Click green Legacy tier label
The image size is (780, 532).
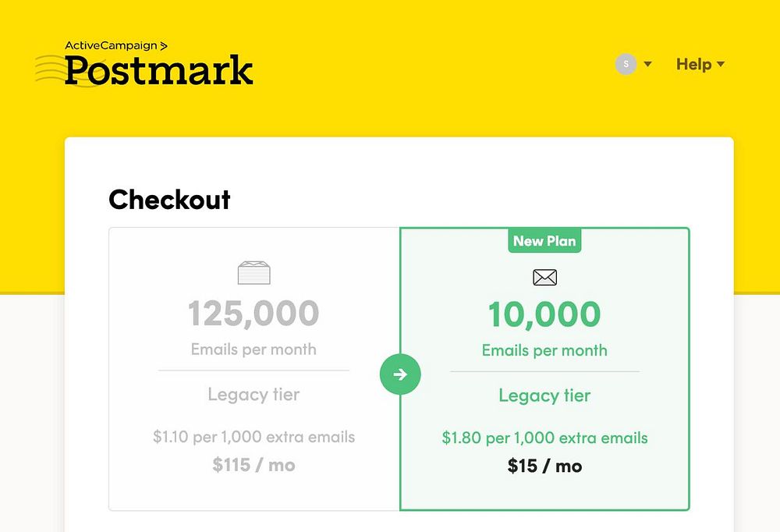click(x=544, y=395)
